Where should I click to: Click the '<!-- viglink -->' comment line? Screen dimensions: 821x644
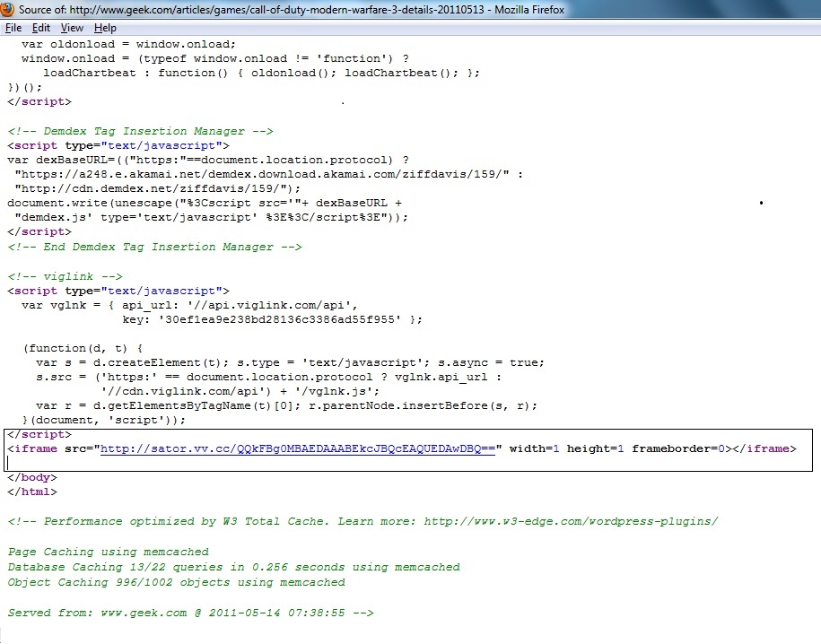tap(65, 276)
